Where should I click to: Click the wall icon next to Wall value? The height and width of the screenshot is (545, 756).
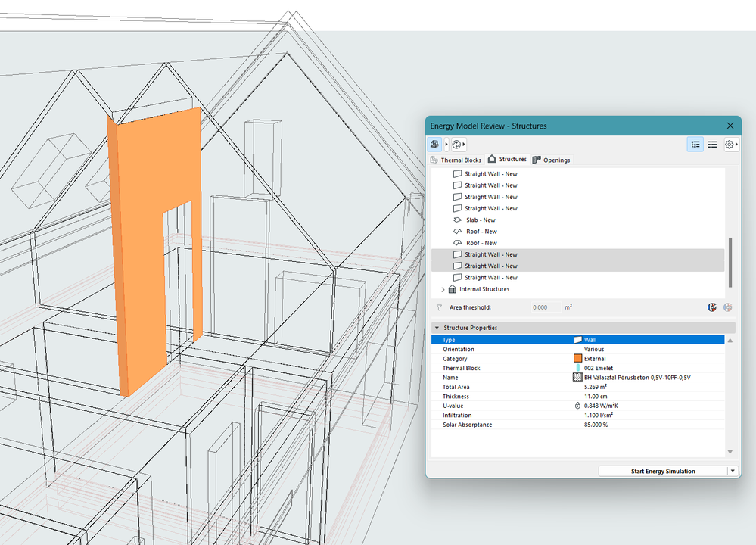tap(577, 340)
